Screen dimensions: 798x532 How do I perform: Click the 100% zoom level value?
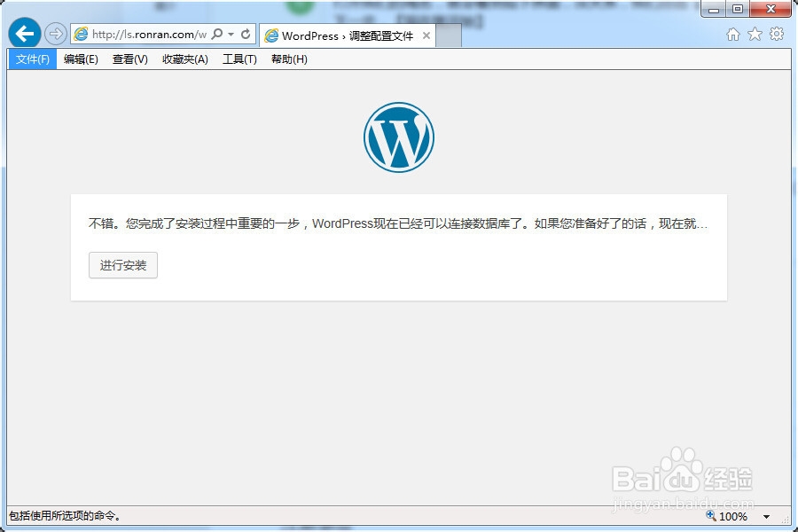[733, 517]
